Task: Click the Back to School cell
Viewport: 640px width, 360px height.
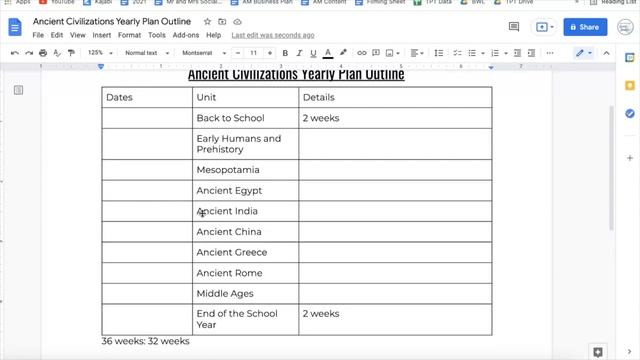Action: pos(245,118)
